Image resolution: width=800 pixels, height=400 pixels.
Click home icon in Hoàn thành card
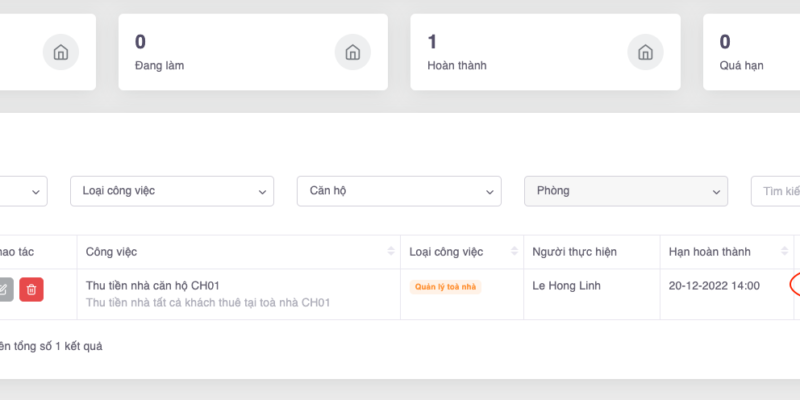pyautogui.click(x=645, y=51)
